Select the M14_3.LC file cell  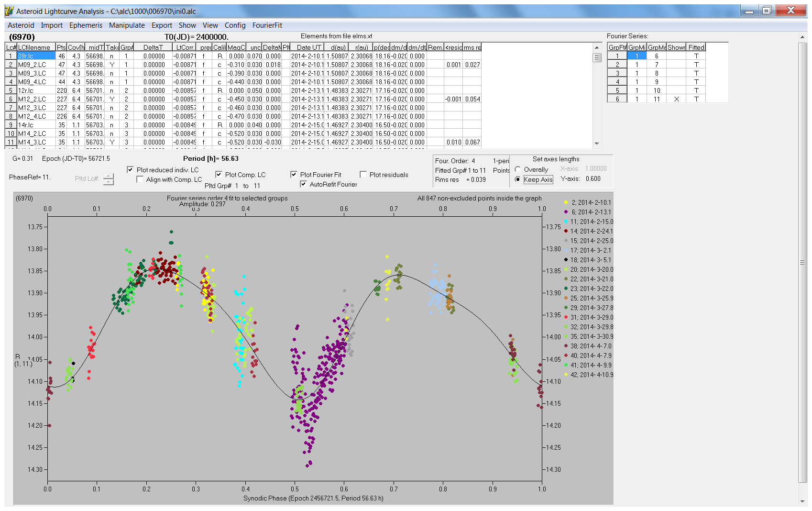coord(36,142)
